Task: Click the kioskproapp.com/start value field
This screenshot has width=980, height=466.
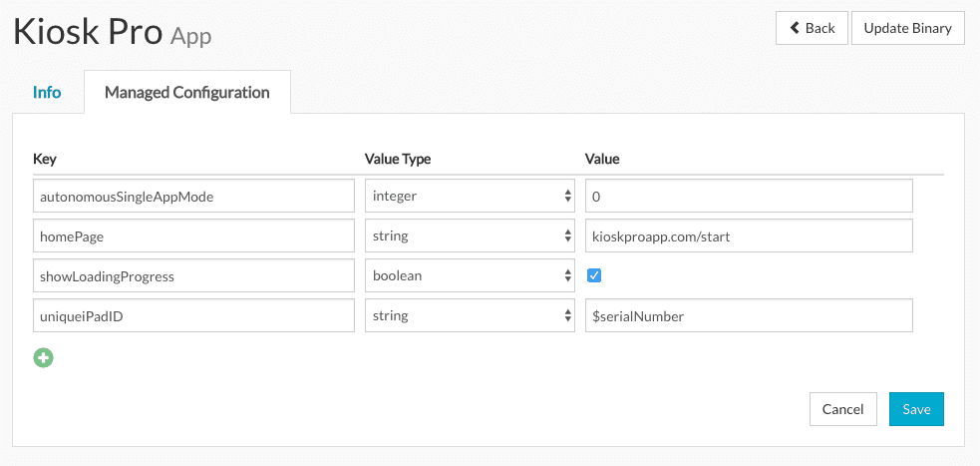Action: click(749, 235)
